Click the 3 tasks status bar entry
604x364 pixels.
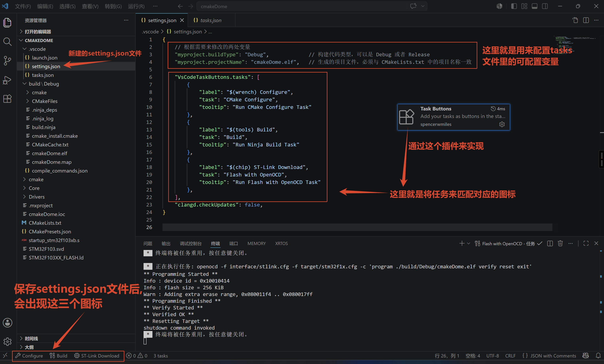[x=161, y=356]
